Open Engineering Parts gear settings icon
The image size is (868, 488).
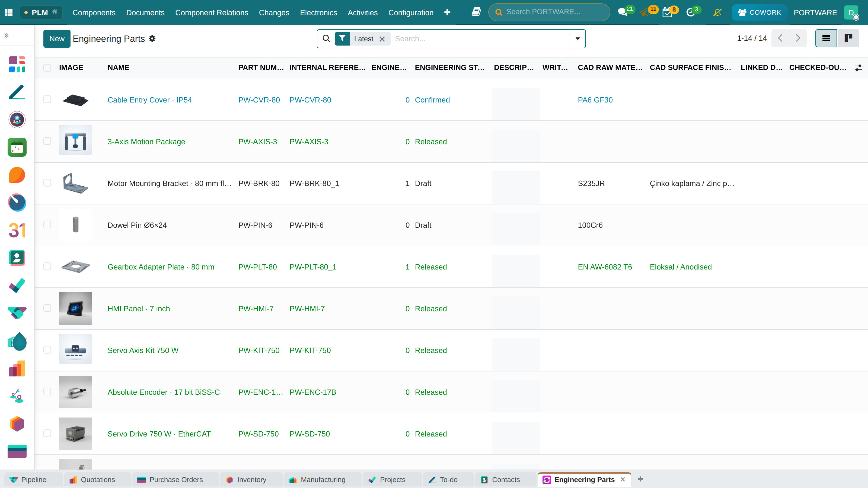click(152, 39)
